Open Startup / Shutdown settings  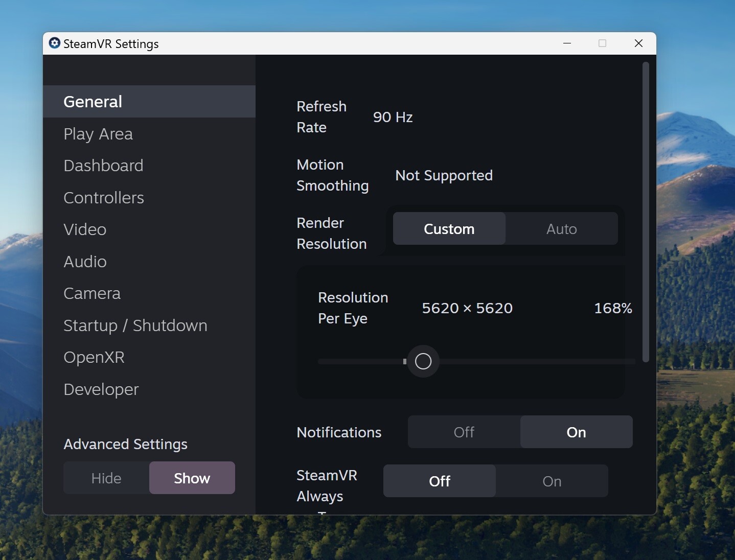(x=149, y=325)
